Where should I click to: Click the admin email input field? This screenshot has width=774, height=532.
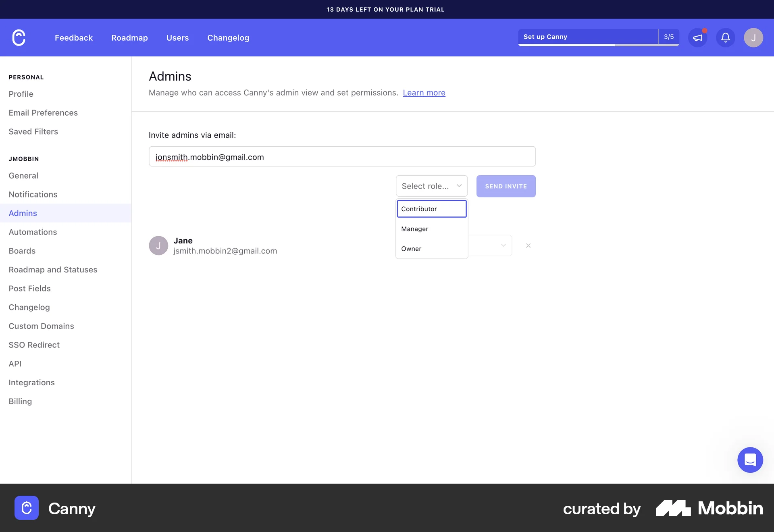[x=342, y=156]
